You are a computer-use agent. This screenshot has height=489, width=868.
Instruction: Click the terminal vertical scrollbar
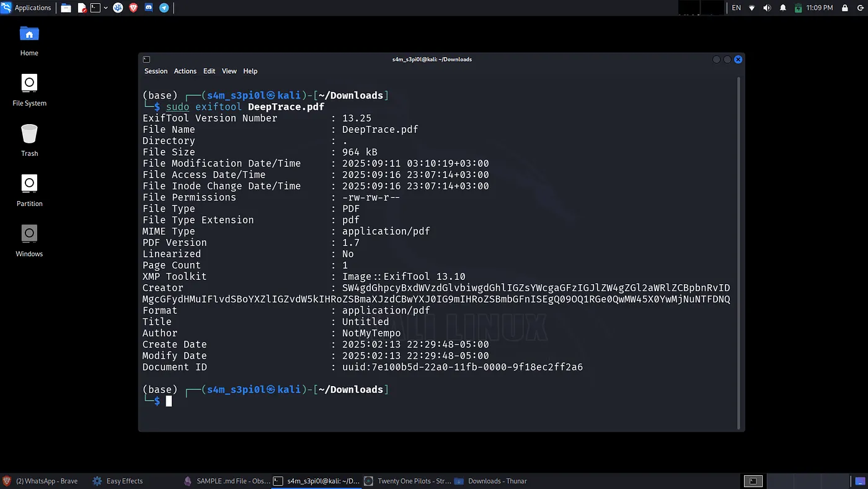738,253
